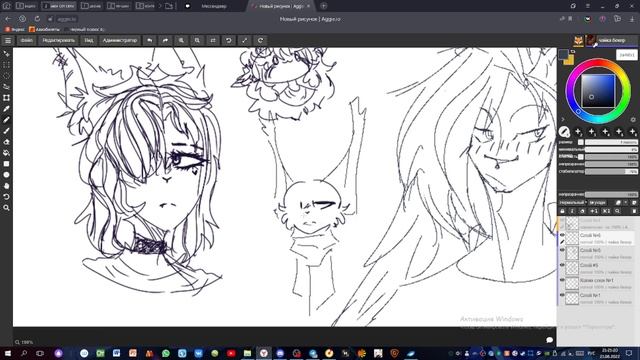
Task: Click the zoom in toolbar icon
Action: [181, 40]
